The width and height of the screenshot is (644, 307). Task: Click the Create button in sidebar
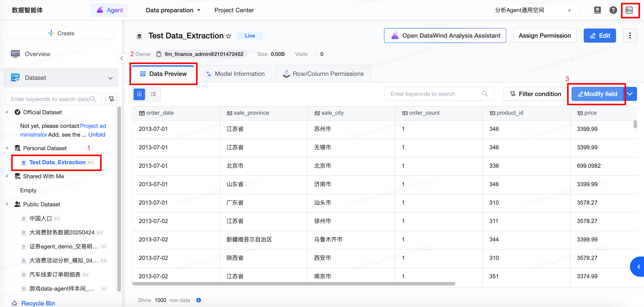coord(61,33)
